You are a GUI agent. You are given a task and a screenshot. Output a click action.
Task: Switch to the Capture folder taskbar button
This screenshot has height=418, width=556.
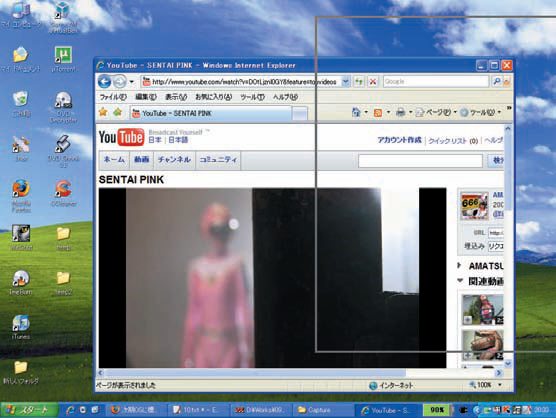pos(322,410)
